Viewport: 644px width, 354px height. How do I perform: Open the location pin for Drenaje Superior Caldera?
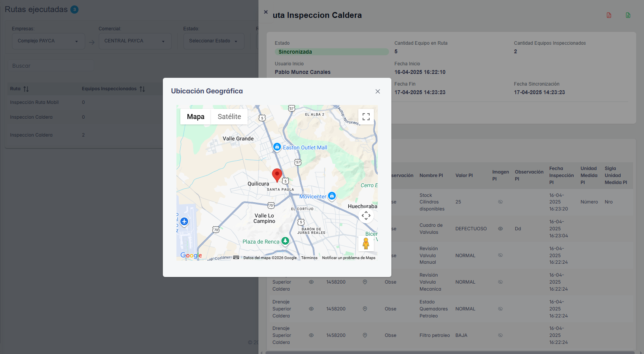point(365,308)
